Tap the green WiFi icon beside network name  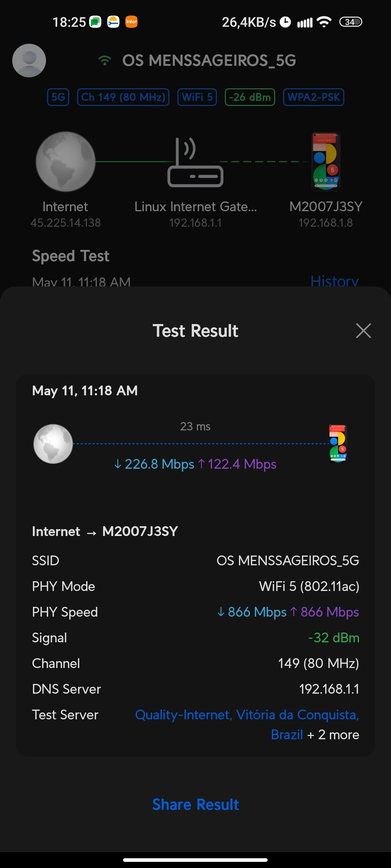[105, 60]
